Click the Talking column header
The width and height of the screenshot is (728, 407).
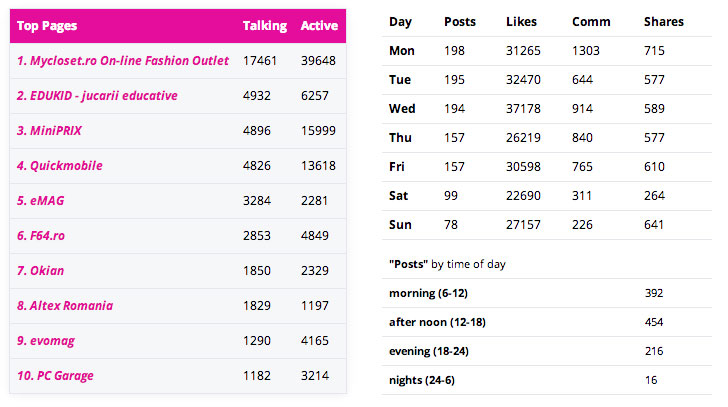coord(265,26)
